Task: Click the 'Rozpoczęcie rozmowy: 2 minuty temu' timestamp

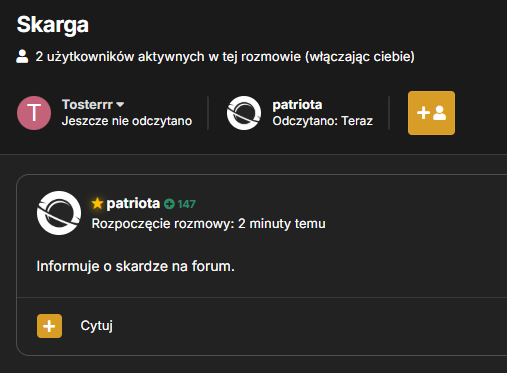Action: (208, 224)
